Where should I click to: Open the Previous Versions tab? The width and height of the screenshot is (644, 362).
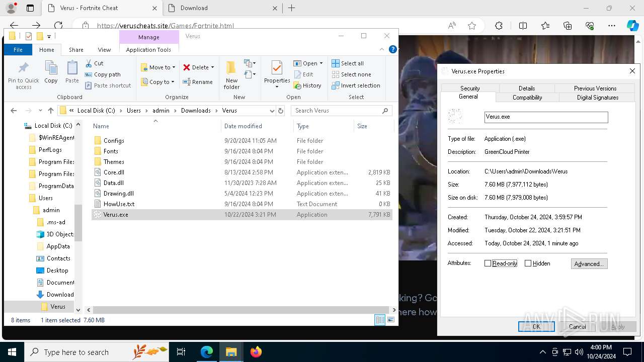coord(595,88)
